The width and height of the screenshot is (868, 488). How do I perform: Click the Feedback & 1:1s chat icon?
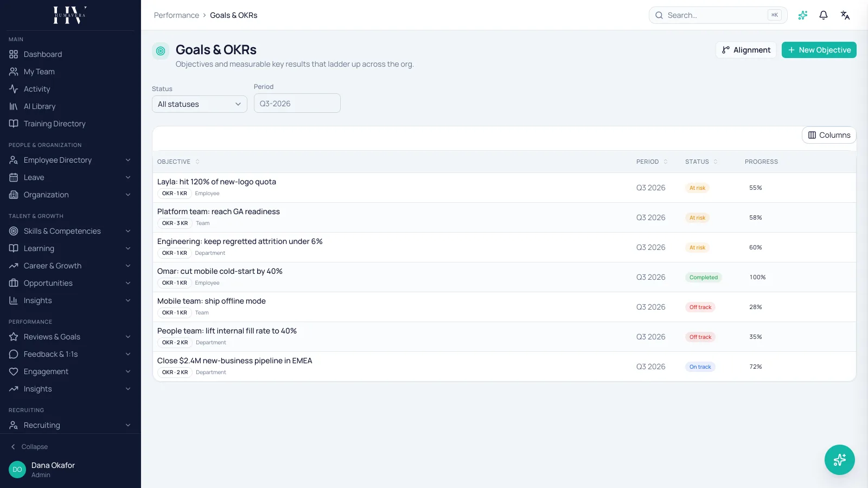click(14, 354)
